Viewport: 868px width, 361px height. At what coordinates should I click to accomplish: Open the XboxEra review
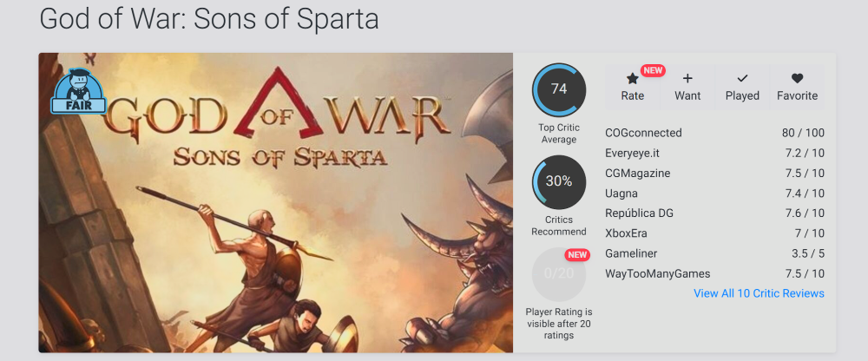[626, 233]
